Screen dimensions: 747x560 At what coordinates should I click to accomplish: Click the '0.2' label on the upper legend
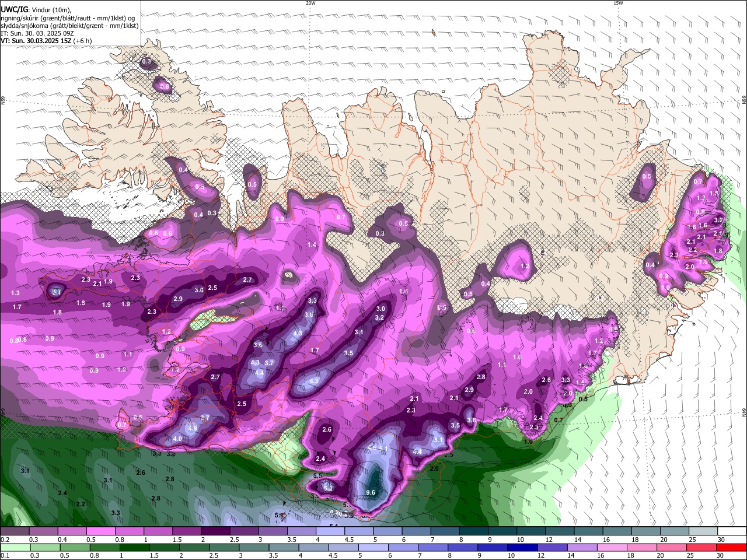5,540
